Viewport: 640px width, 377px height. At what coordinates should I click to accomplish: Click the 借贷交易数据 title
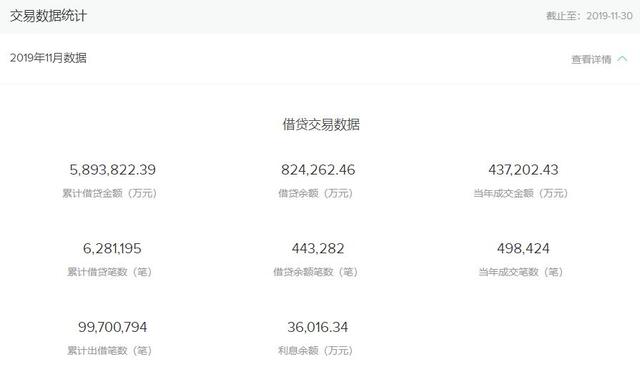tap(321, 124)
